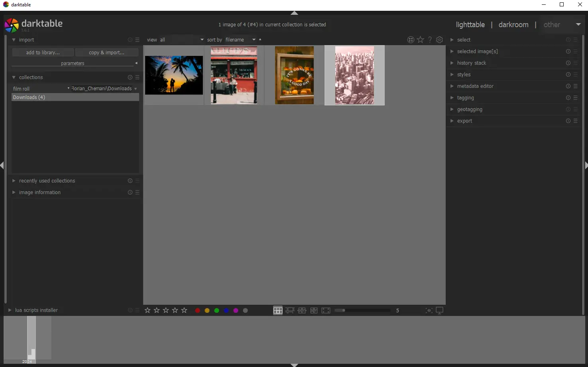Screen dimensions: 588x367
Task: Click the overlays star icon
Action: (x=420, y=39)
